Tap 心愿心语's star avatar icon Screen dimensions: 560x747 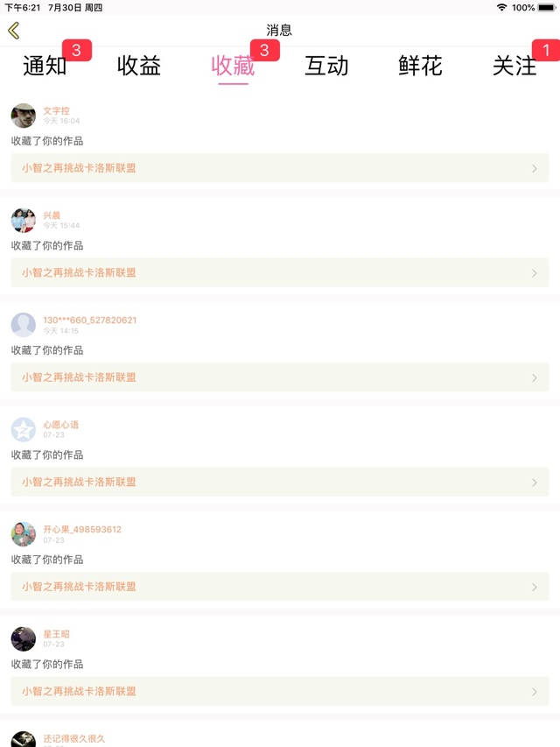click(x=24, y=429)
